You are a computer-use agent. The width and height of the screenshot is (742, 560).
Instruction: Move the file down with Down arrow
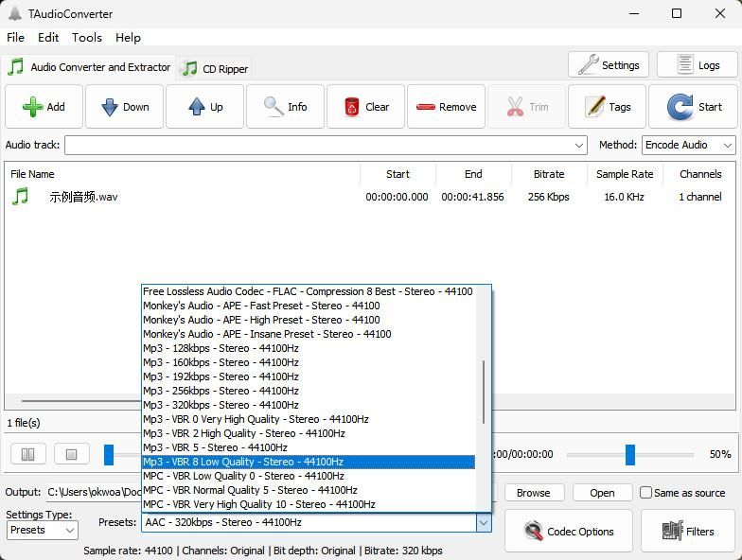coord(125,107)
